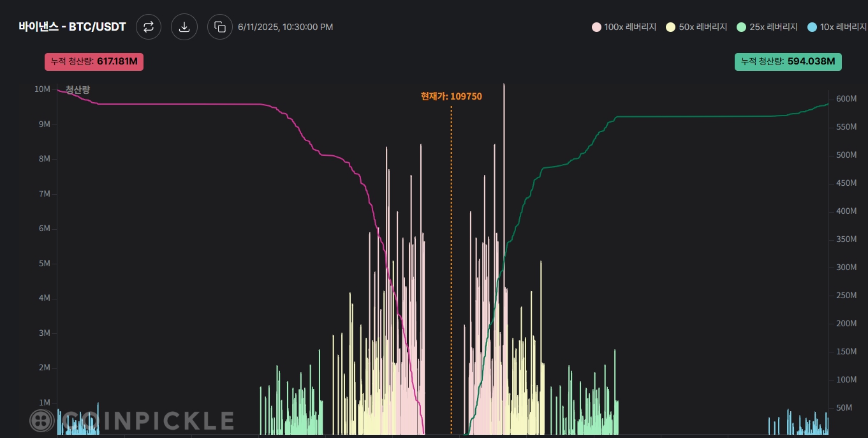Click the 2M left axis label
The image size is (868, 438).
[45, 368]
